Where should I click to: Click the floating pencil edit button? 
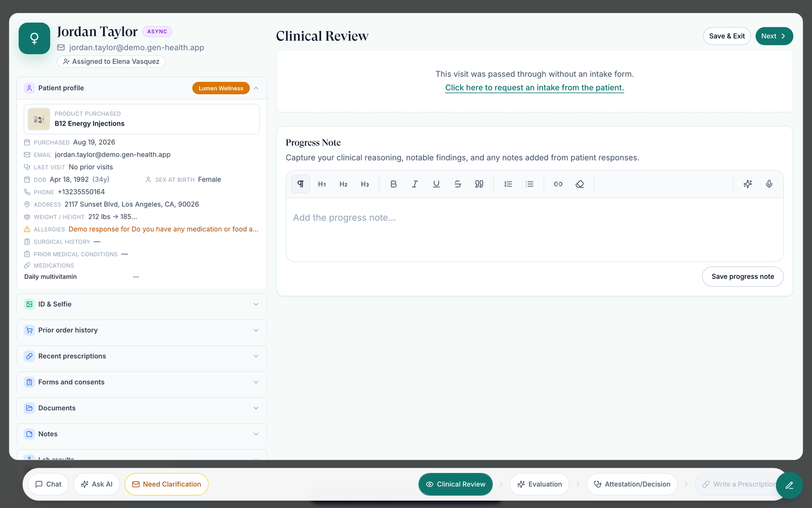(x=789, y=485)
